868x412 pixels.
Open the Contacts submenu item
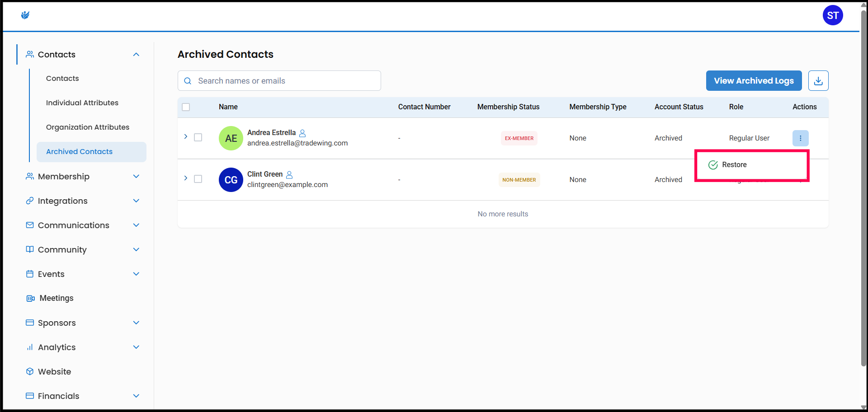(62, 78)
